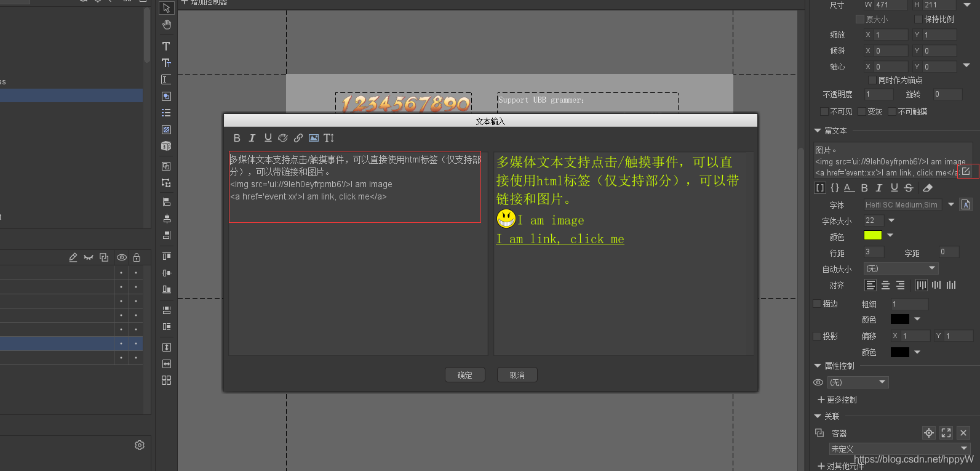Collapse the 关联 section

818,416
